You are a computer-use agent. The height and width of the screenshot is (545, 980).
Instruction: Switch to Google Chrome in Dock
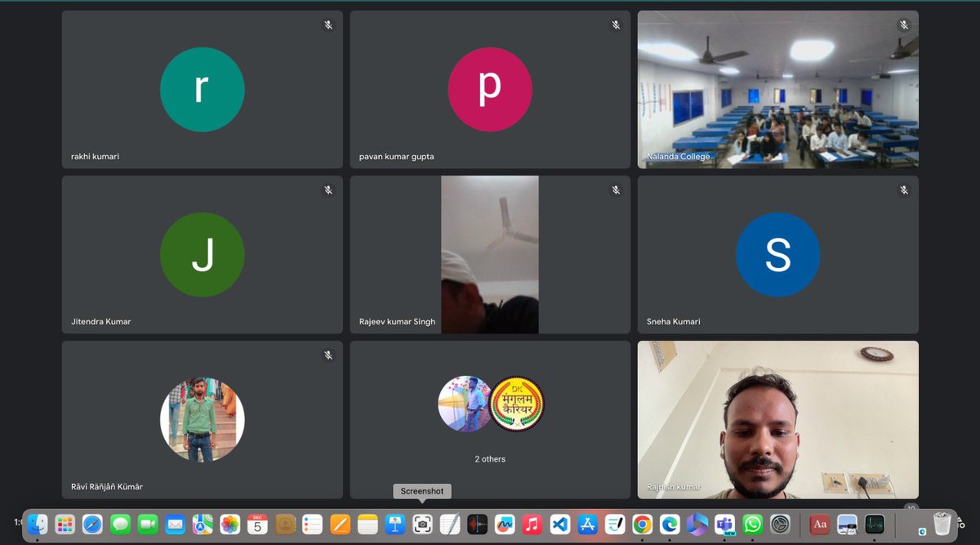[642, 524]
